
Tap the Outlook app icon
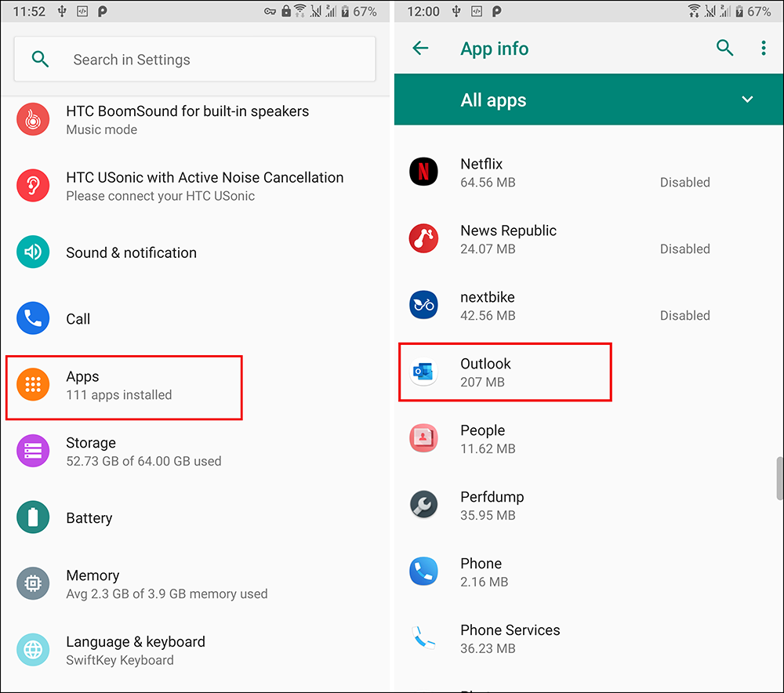[423, 372]
